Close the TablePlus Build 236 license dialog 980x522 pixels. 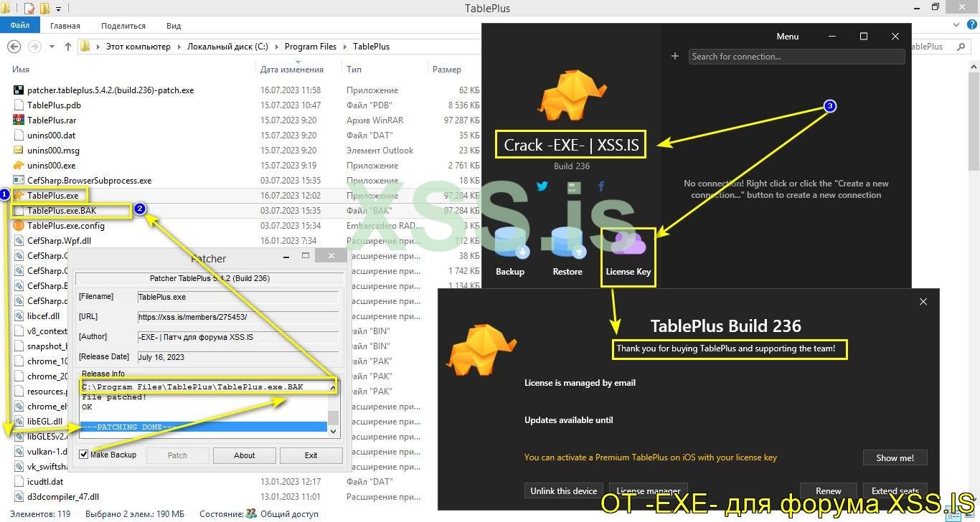[923, 302]
